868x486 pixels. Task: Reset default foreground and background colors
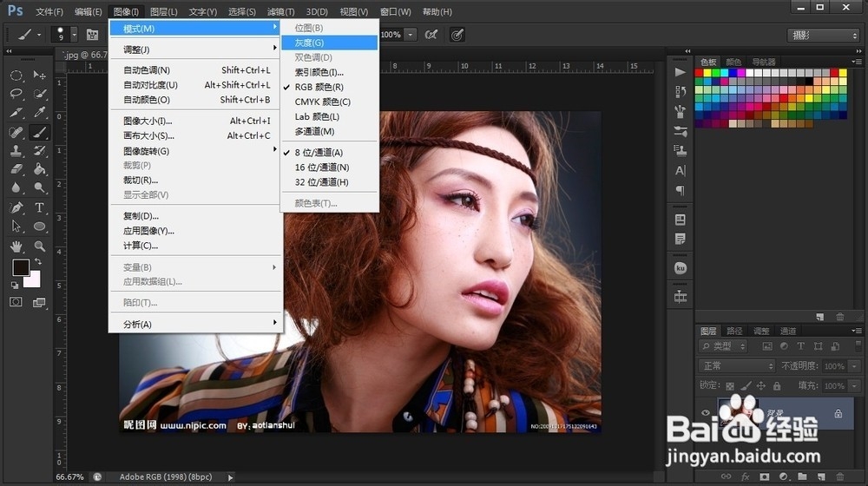pyautogui.click(x=15, y=286)
